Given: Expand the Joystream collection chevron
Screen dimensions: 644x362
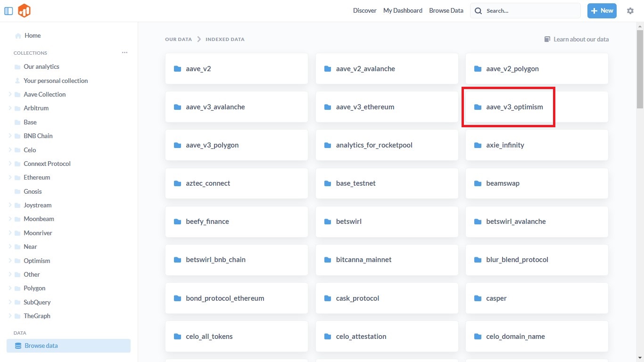Looking at the screenshot, I should [x=10, y=205].
